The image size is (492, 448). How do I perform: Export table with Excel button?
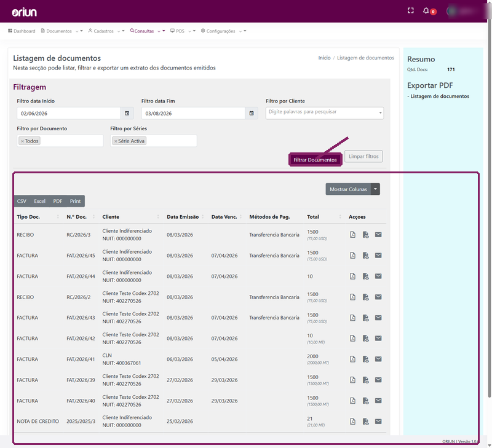pyautogui.click(x=39, y=201)
